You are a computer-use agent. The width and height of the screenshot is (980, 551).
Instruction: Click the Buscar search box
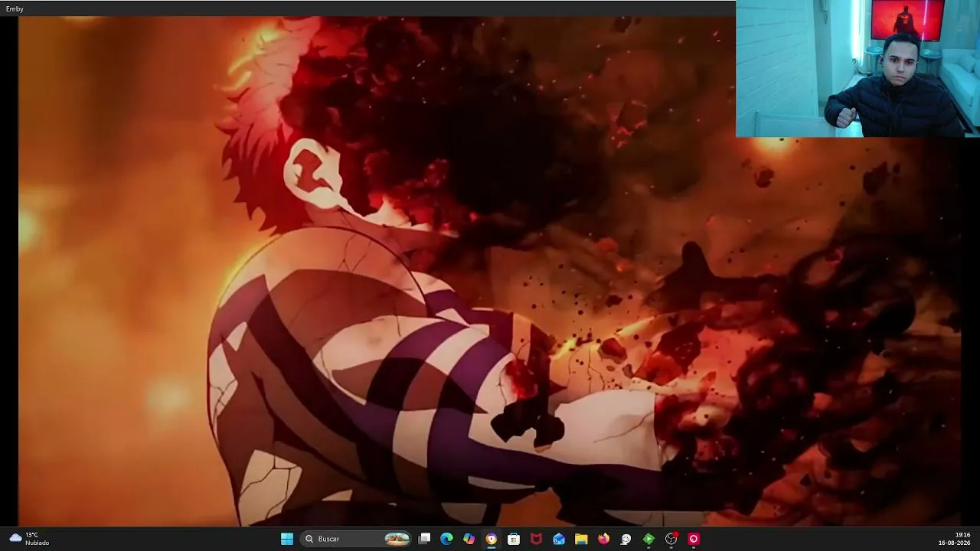point(357,539)
